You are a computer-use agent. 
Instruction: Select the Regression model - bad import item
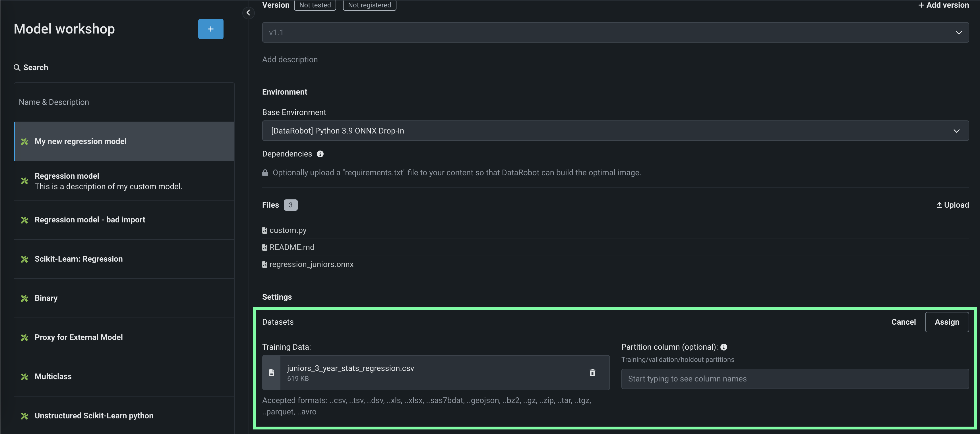point(90,220)
